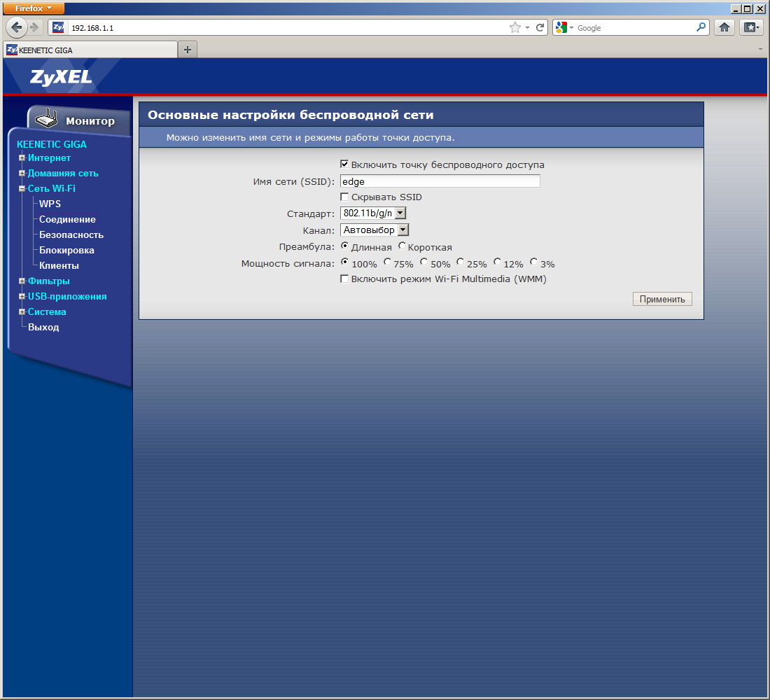Bookmark this page with the star icon
770x700 pixels.
(x=514, y=27)
